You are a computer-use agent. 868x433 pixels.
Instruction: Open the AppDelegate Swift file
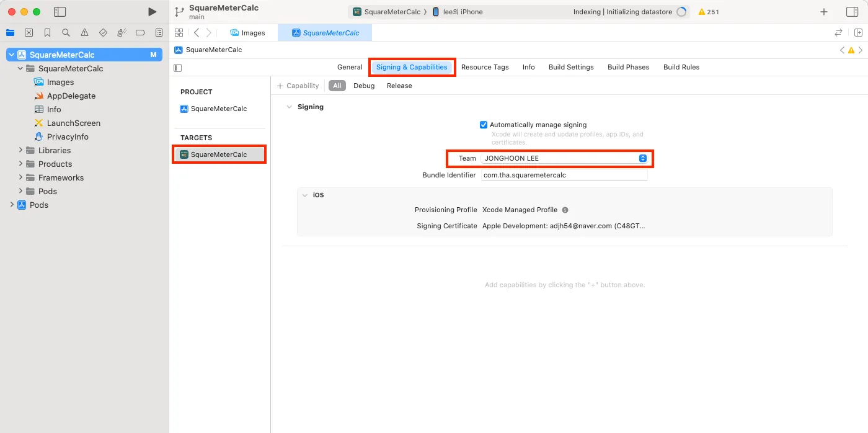(71, 96)
